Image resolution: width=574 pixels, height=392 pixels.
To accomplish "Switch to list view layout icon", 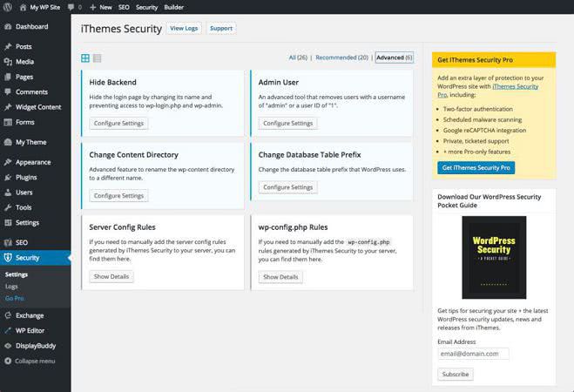I will tap(98, 58).
